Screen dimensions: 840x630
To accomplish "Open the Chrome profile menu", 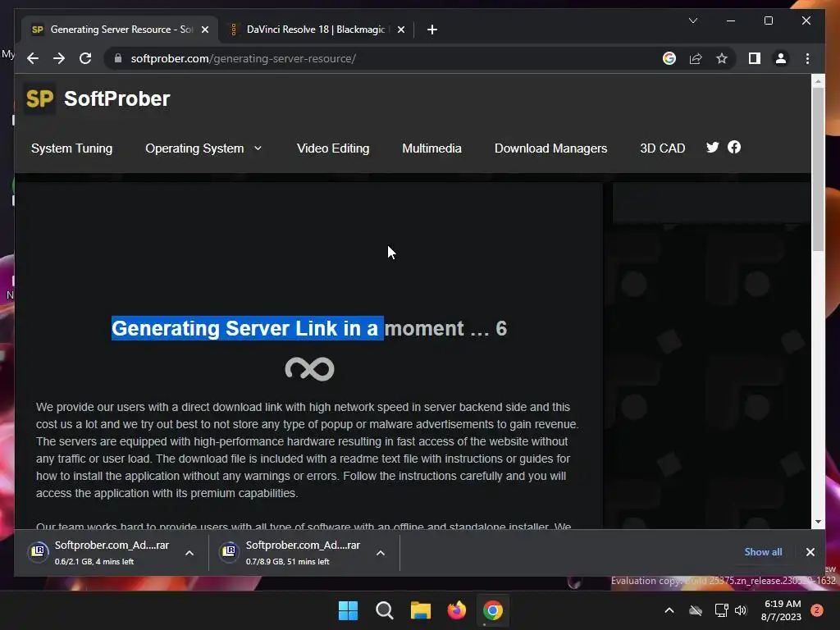I will [781, 58].
